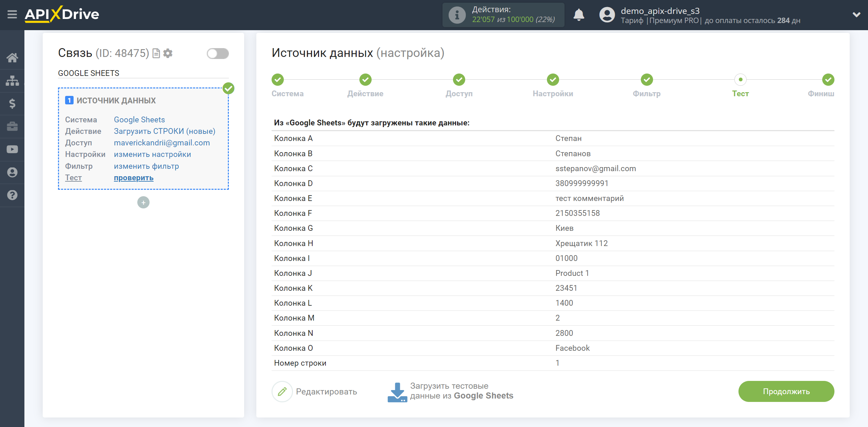Open the notifications bell
The height and width of the screenshot is (427, 868).
pos(579,15)
